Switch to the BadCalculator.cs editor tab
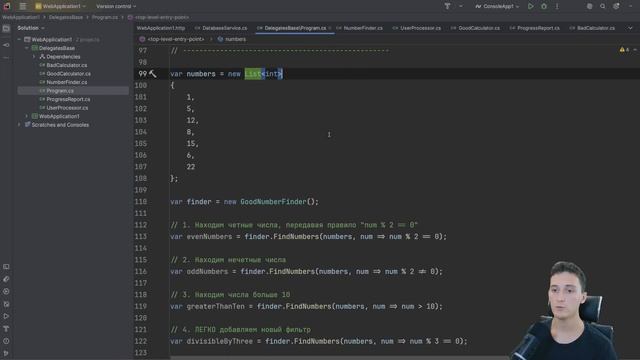This screenshot has height=360, width=640. point(592,28)
